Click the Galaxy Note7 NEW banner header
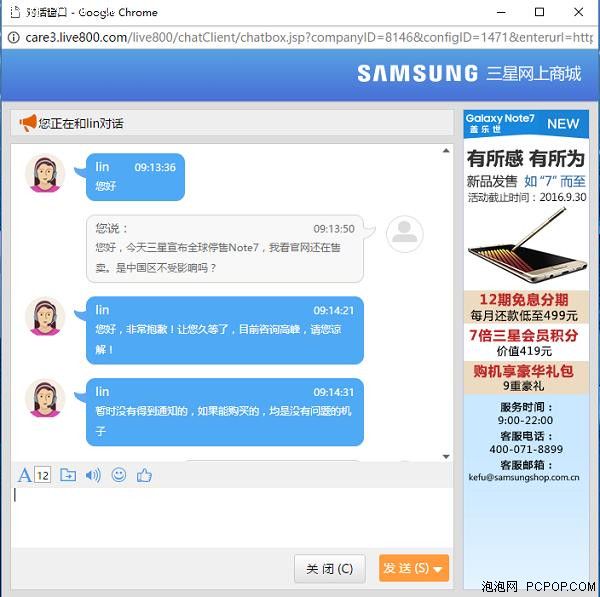 [526, 124]
